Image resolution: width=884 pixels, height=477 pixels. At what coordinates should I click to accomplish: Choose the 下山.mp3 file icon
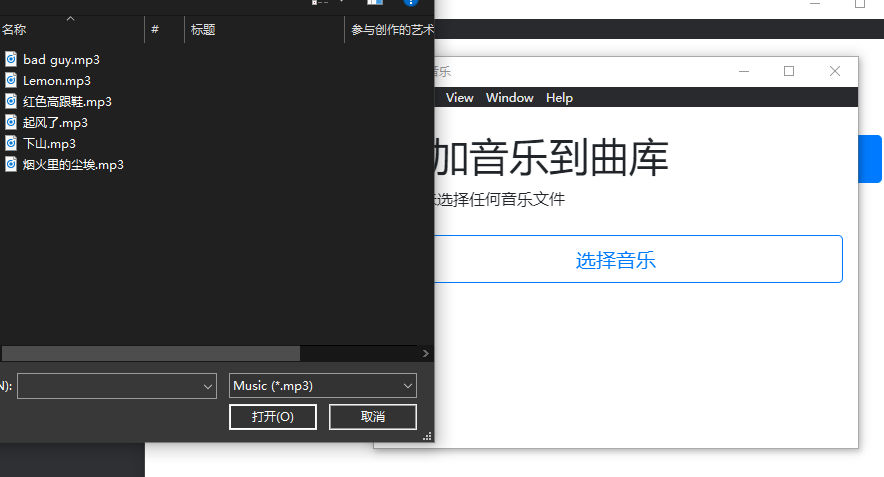11,143
